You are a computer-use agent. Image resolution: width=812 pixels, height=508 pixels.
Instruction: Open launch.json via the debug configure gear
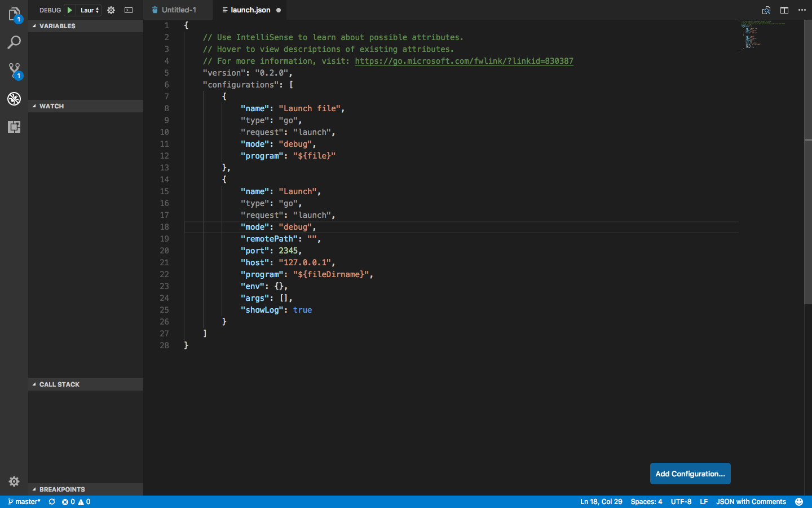point(111,10)
